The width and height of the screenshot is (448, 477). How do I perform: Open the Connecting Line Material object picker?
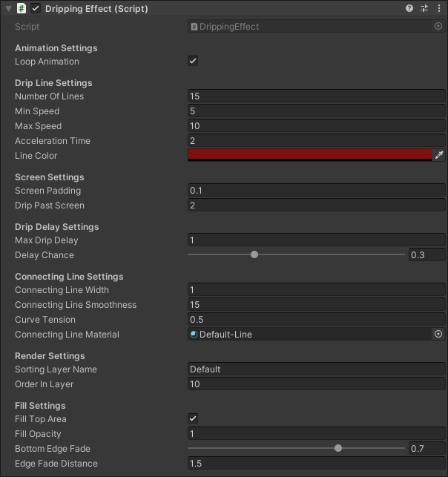pyautogui.click(x=438, y=335)
